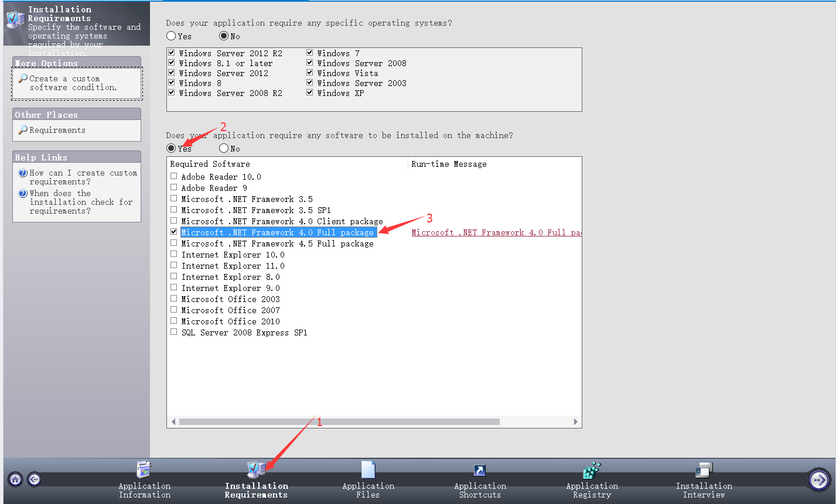This screenshot has height=504, width=836.
Task: Uncheck Windows 8.1 or later
Action: [172, 63]
